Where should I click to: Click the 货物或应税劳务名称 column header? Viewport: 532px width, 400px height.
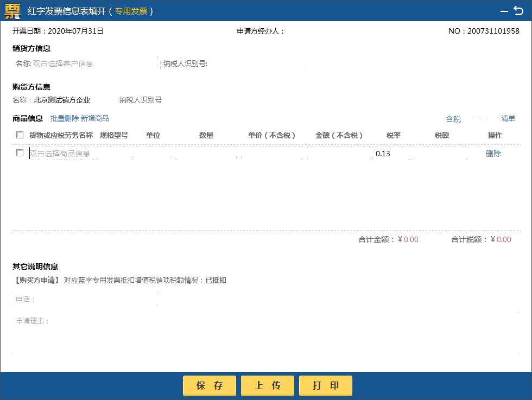pyautogui.click(x=61, y=135)
